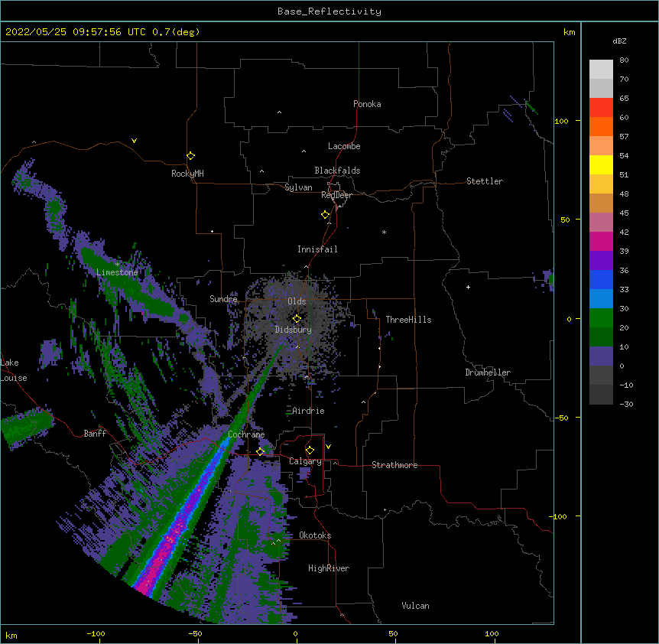Click the yellow station marker beside Cochrane
The height and width of the screenshot is (644, 659).
(260, 451)
